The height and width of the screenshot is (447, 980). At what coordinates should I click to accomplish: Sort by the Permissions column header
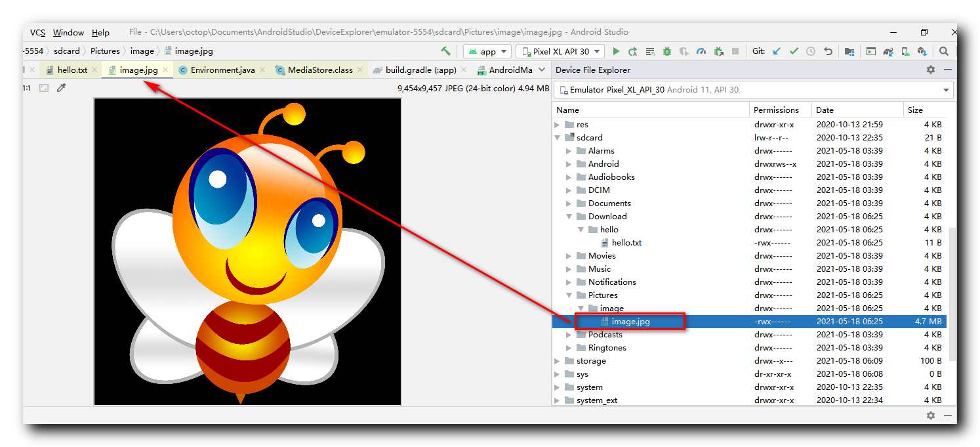coord(781,110)
